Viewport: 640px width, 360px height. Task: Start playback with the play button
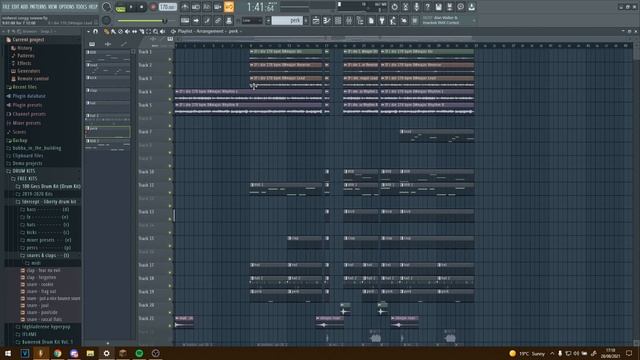point(131,7)
